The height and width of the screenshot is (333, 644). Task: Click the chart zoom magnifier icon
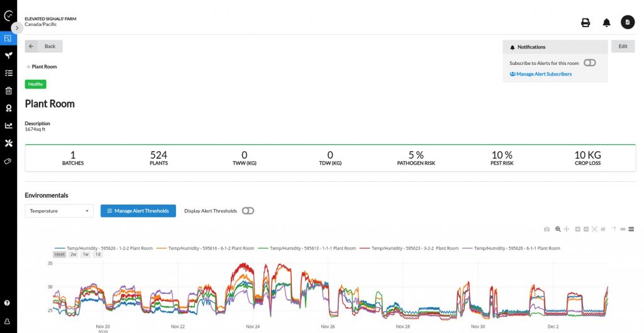[557, 229]
